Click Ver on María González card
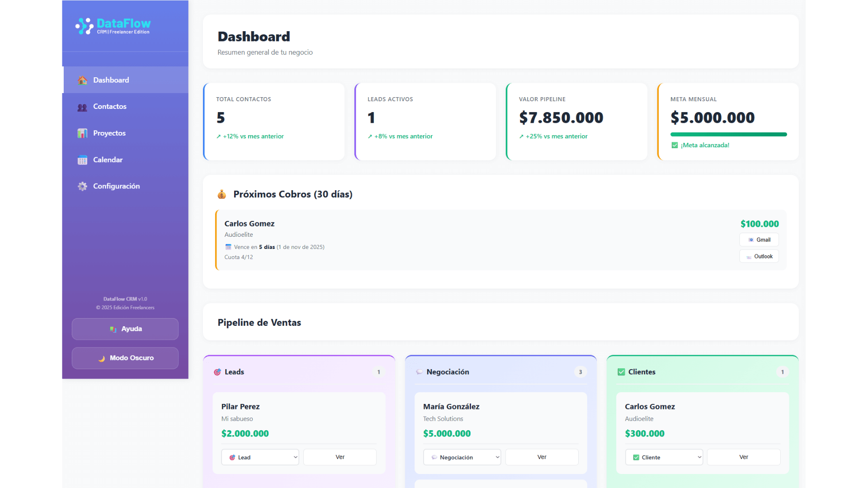 coord(542,457)
